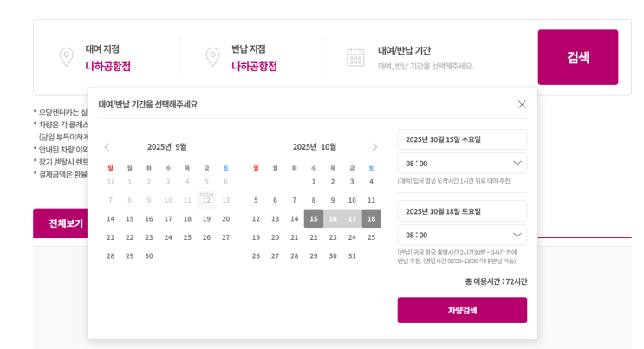
Task: Select October 18 in the calendar
Action: coord(371,218)
